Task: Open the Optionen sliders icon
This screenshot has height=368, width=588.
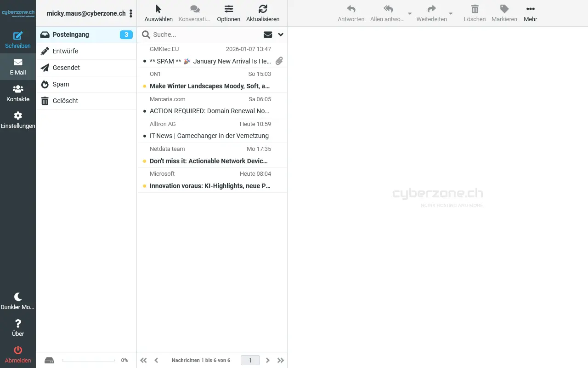Action: coord(229,9)
